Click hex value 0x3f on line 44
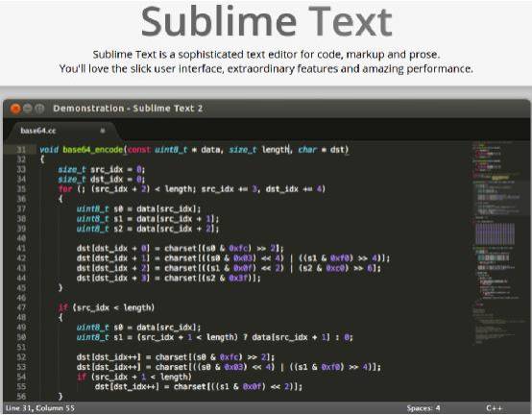Screen dimensions: 532x415 pos(239,278)
